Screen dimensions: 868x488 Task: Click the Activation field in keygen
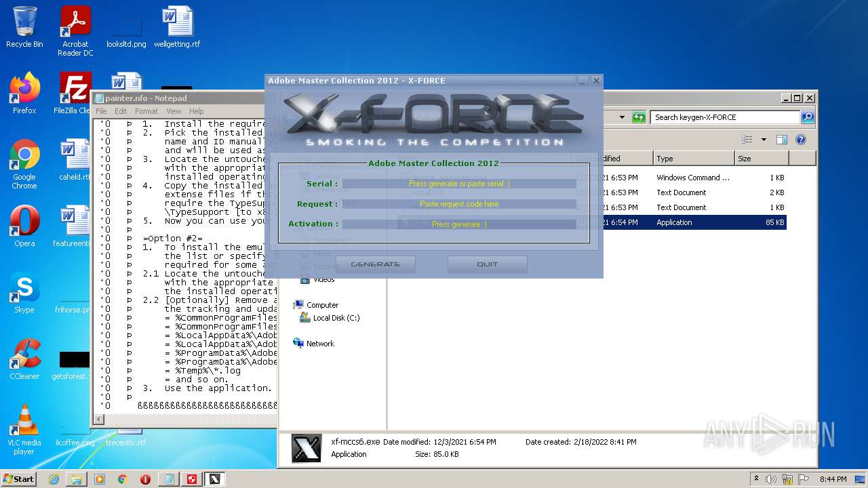[x=459, y=224]
